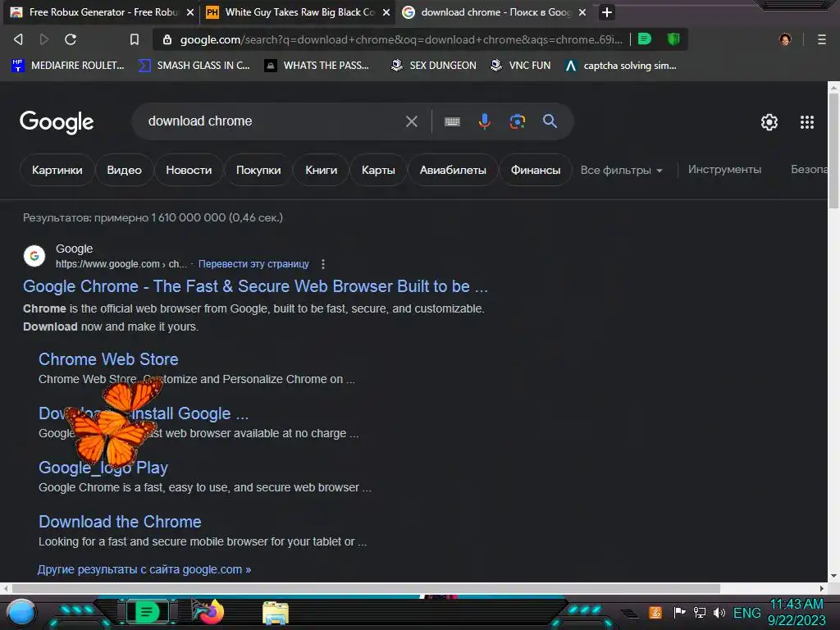The image size is (840, 630).
Task: Open Google search settings gear
Action: point(769,122)
